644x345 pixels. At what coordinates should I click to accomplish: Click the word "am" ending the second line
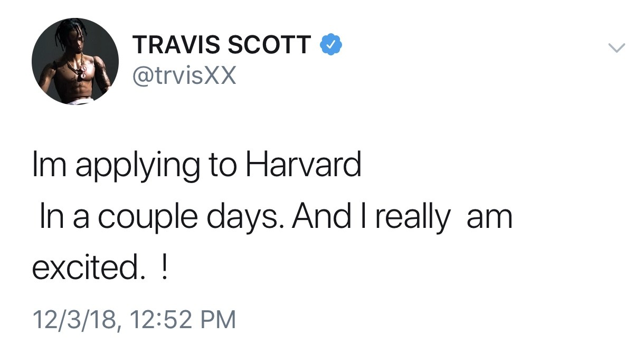(x=489, y=218)
